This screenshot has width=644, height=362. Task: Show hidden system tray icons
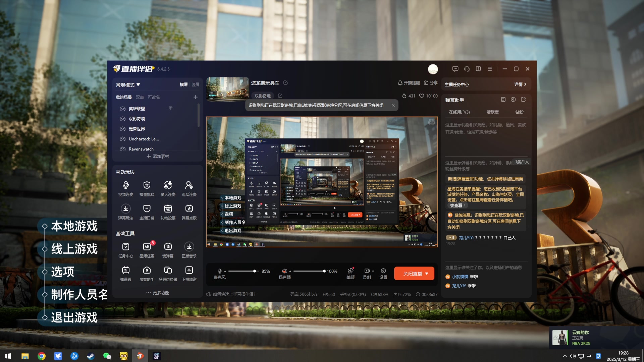tap(565, 356)
